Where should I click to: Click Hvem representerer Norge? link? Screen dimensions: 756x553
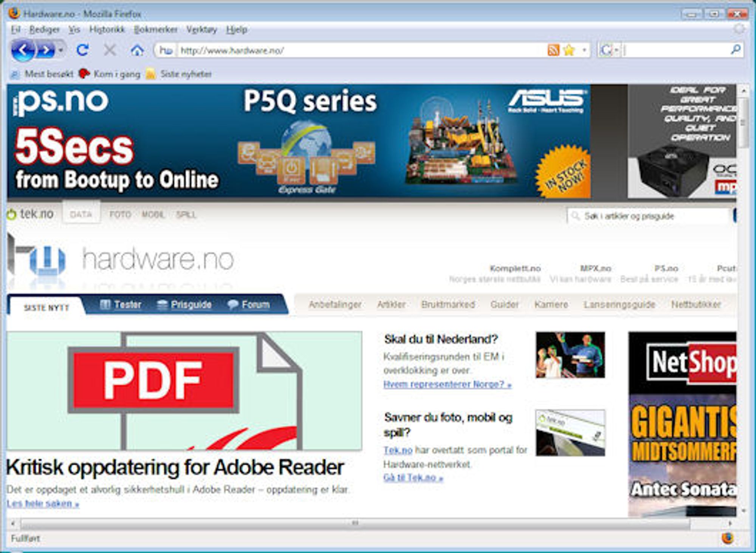448,385
